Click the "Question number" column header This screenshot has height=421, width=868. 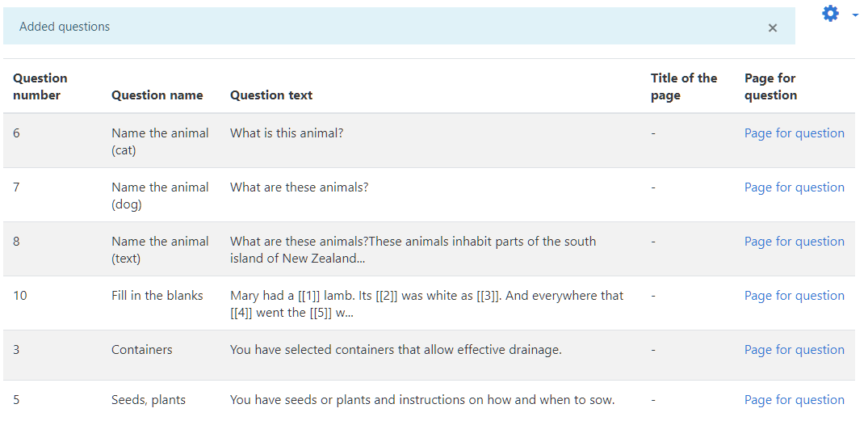40,86
